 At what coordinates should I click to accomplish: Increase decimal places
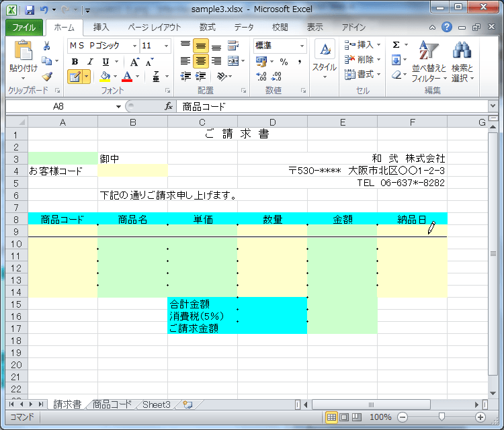[261, 77]
